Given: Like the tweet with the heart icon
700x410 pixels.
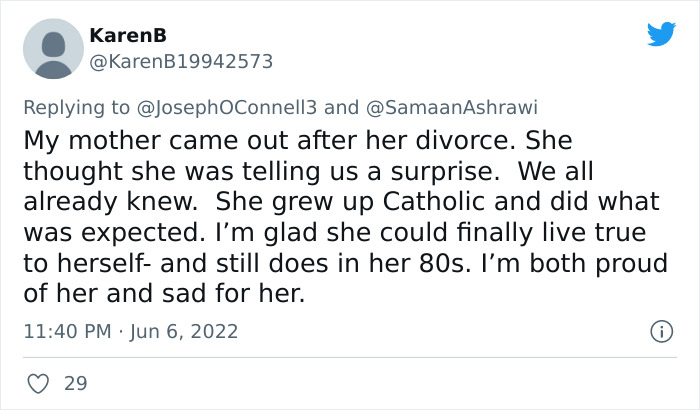Looking at the screenshot, I should (40, 383).
